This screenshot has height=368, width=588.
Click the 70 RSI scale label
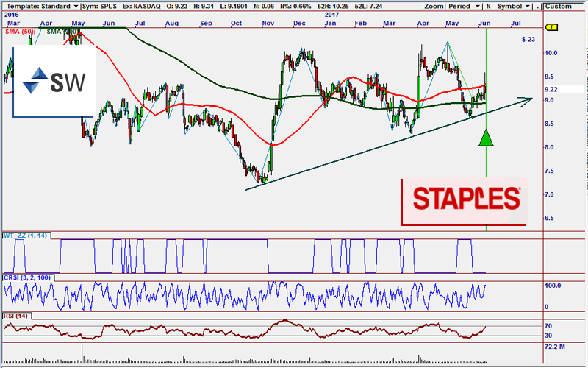coord(548,326)
